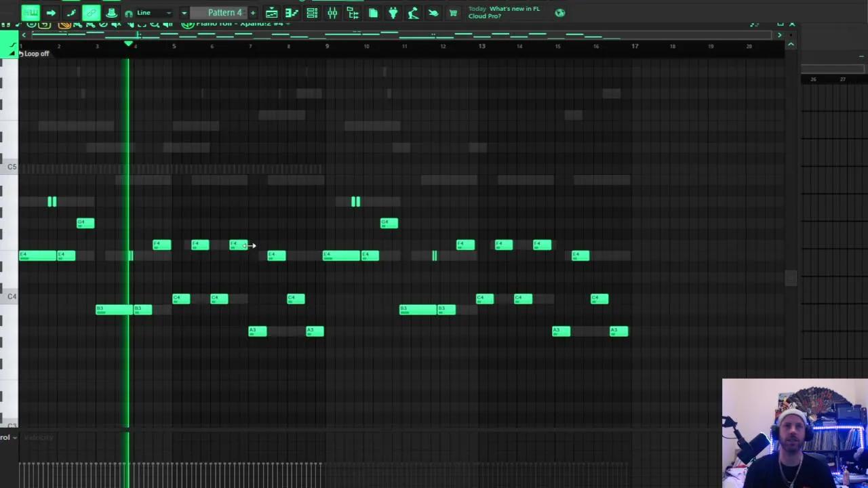Select the A3 note in bar 7

point(258,331)
